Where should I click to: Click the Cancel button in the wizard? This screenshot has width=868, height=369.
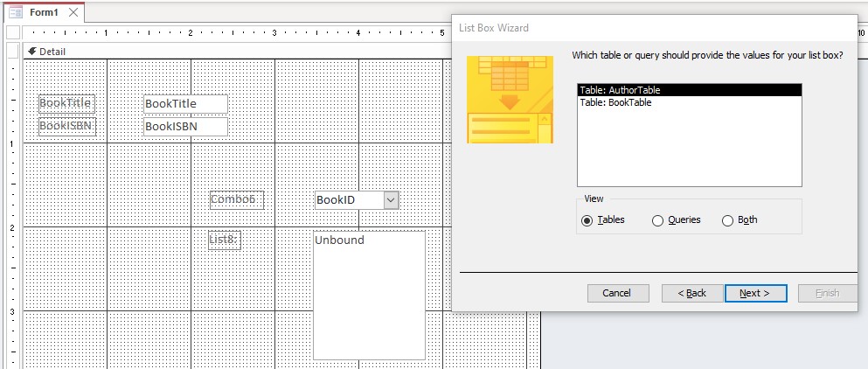point(616,293)
